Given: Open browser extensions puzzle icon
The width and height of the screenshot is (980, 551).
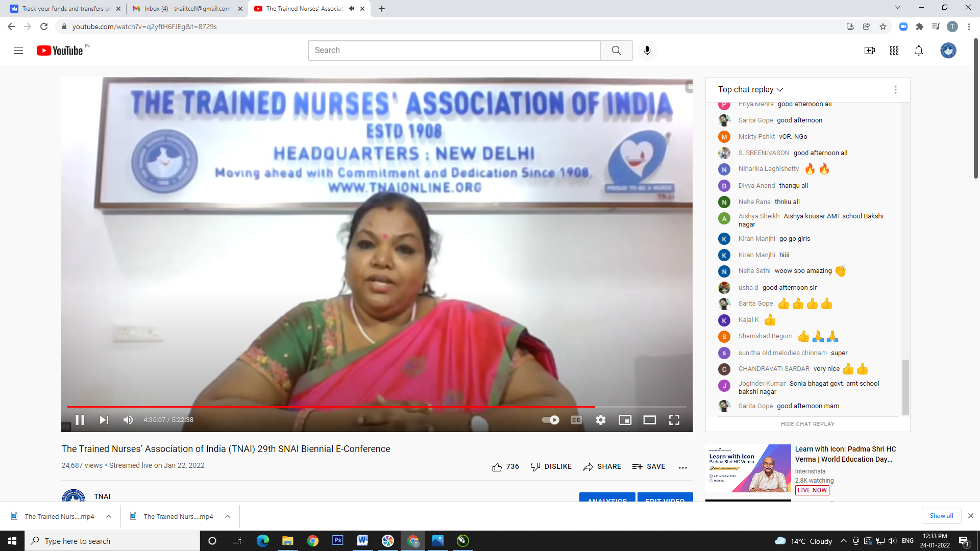Looking at the screenshot, I should click(920, 27).
